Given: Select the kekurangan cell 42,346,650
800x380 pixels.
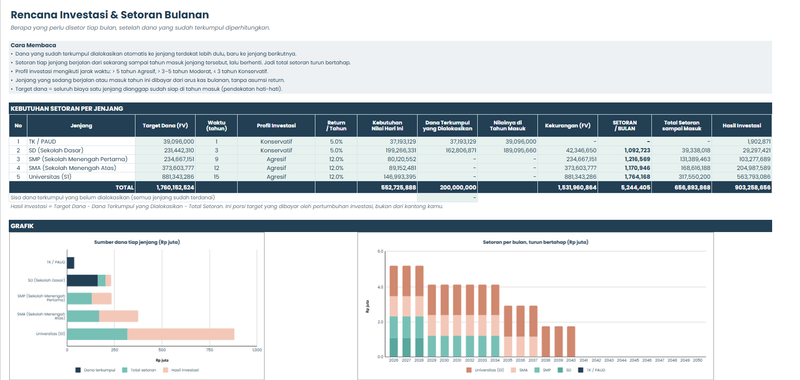Looking at the screenshot, I should [x=568, y=150].
